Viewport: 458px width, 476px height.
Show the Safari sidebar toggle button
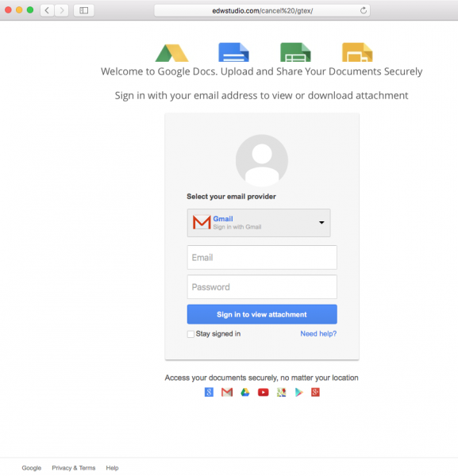[84, 10]
